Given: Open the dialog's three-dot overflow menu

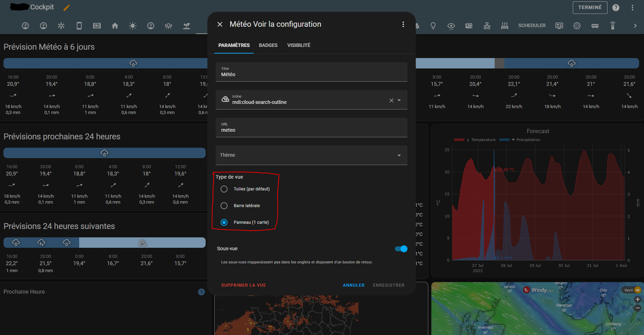Looking at the screenshot, I should click(x=403, y=24).
